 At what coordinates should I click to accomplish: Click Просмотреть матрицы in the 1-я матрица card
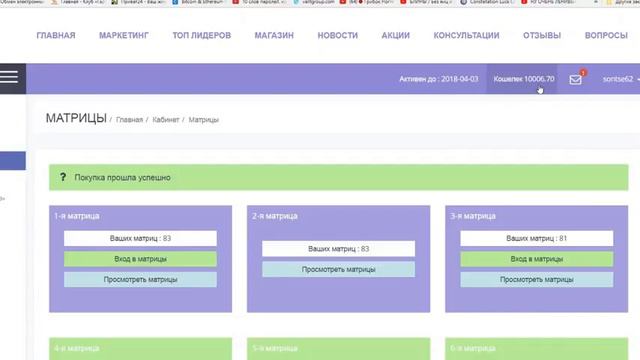(x=140, y=280)
